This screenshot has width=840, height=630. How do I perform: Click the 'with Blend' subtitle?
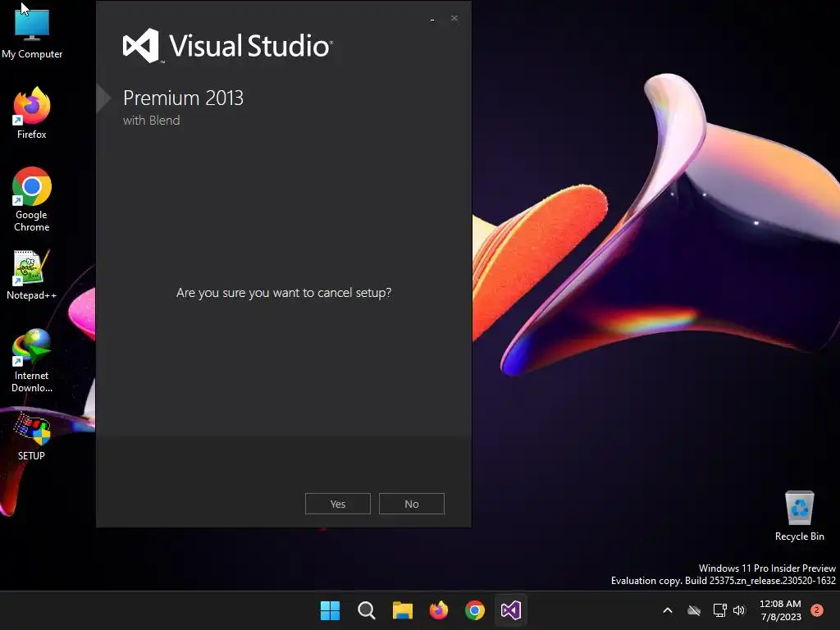tap(152, 121)
